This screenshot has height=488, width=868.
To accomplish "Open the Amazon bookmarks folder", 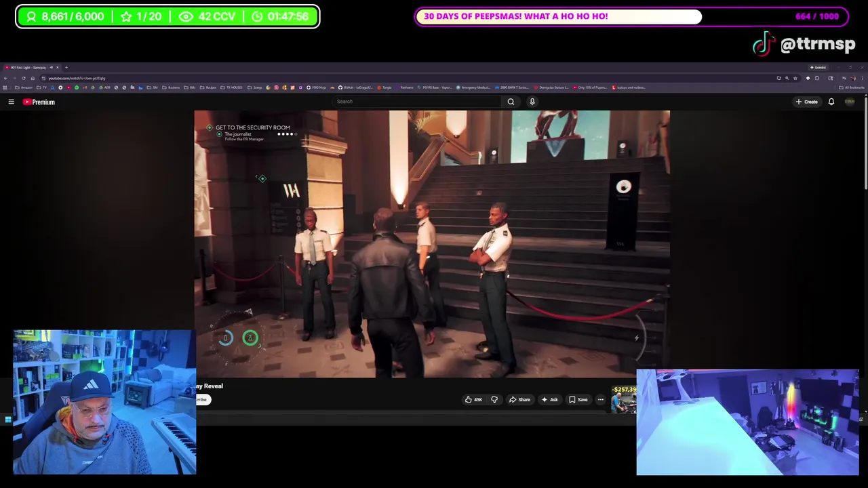I will pos(24,87).
